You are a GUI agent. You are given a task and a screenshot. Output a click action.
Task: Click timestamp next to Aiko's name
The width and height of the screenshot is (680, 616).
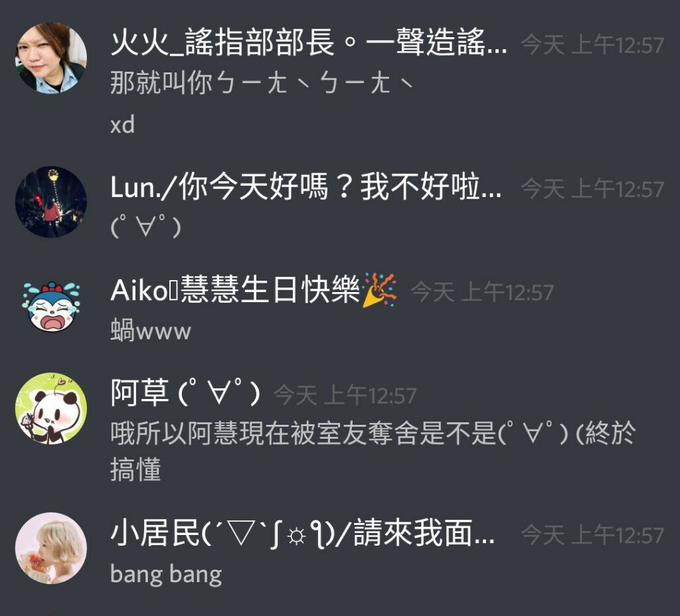(482, 292)
